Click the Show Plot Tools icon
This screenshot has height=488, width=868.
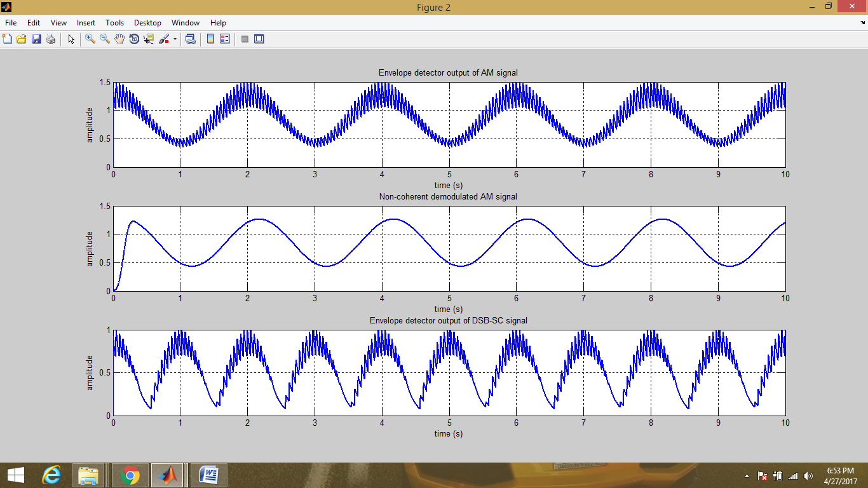[x=259, y=39]
